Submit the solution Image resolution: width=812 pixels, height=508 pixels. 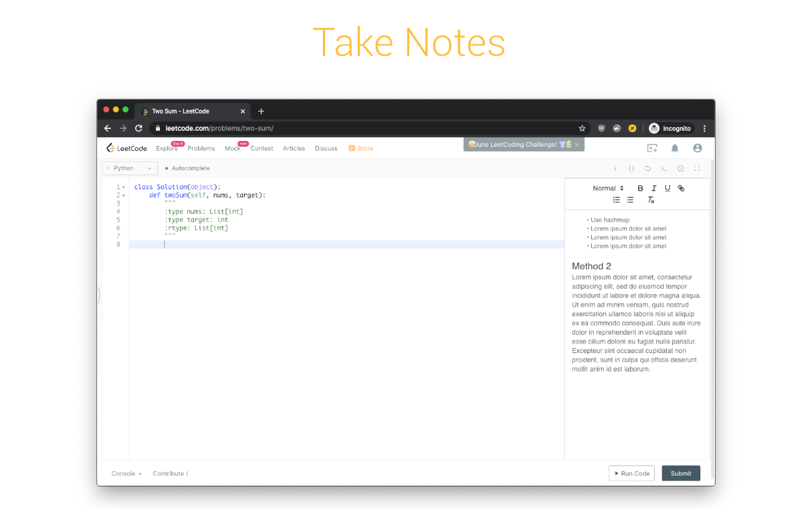pos(681,473)
